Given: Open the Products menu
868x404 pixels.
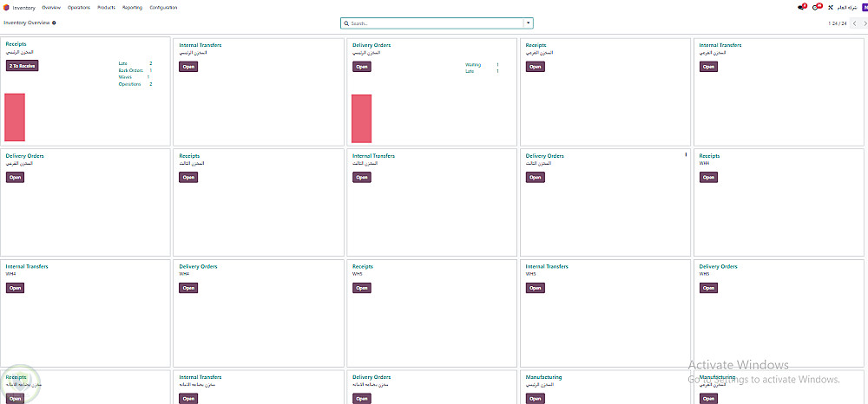Looking at the screenshot, I should pyautogui.click(x=106, y=7).
